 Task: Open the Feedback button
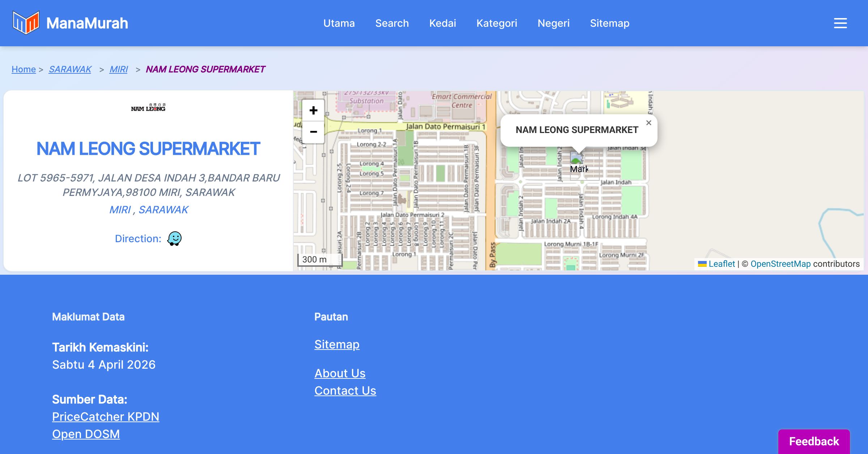814,441
